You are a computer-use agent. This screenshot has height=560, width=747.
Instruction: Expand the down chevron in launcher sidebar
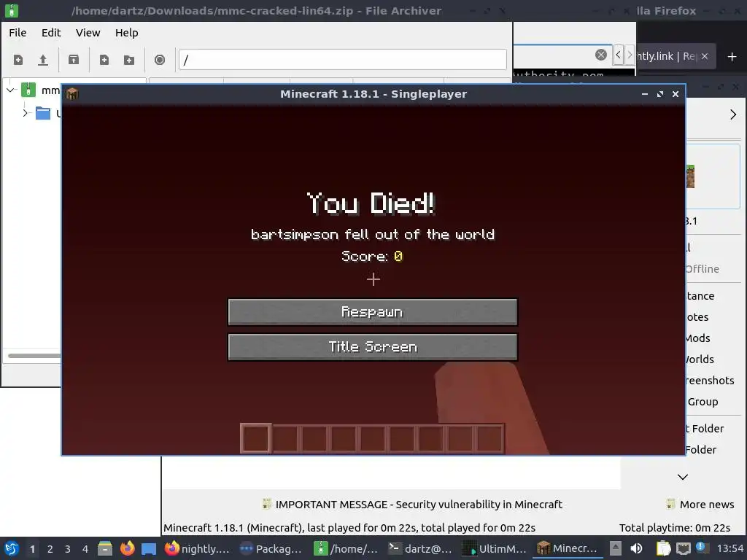pos(683,477)
